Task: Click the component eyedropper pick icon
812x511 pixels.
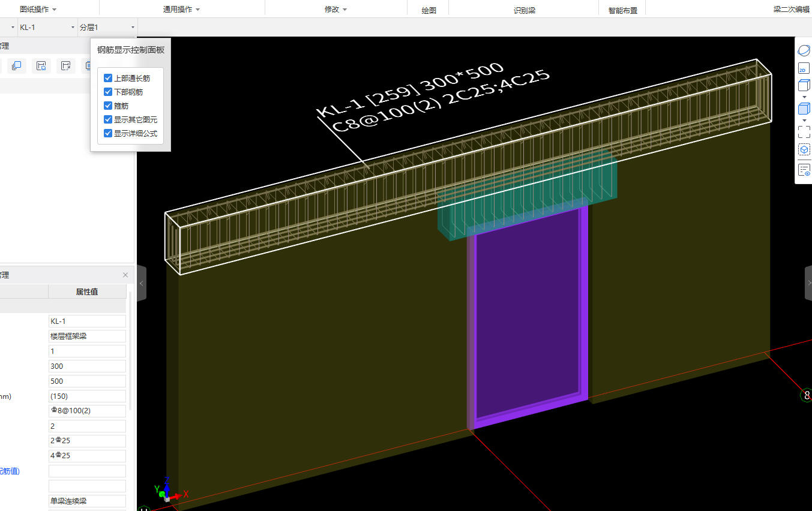Action: 66,66
